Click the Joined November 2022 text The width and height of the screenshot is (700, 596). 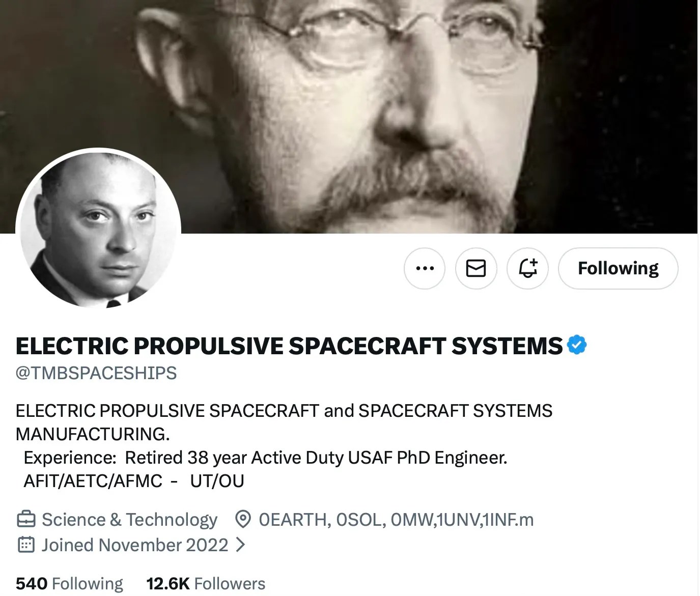pos(135,545)
